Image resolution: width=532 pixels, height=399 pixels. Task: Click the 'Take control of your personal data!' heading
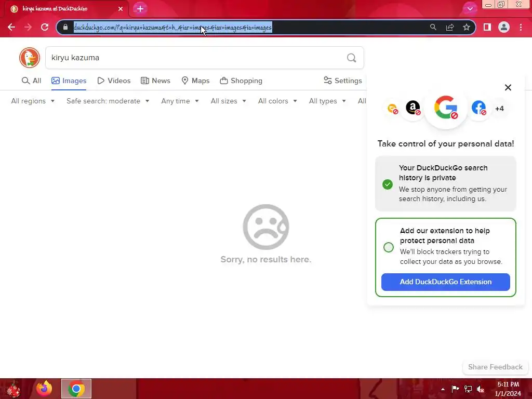(x=446, y=144)
